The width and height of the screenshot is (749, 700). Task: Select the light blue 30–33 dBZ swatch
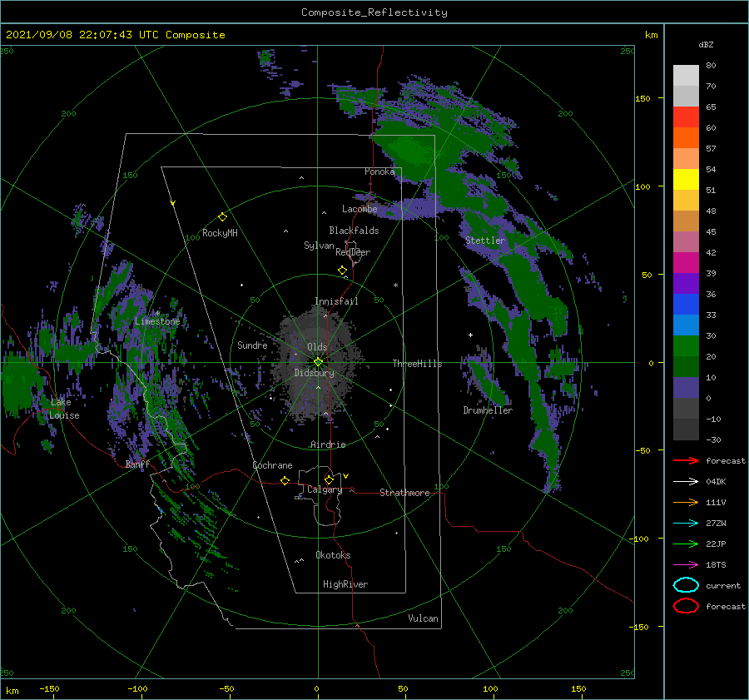[x=686, y=325]
